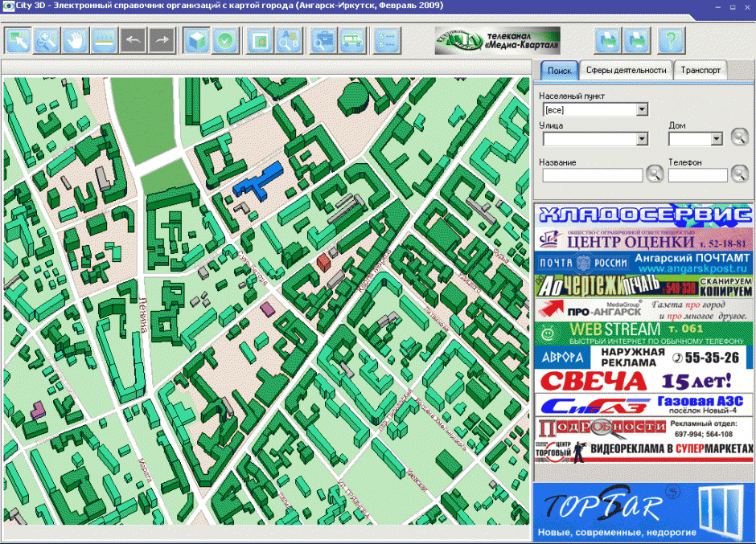
Task: Click printer icon beside the Медиа-Квартал banner
Action: point(607,40)
